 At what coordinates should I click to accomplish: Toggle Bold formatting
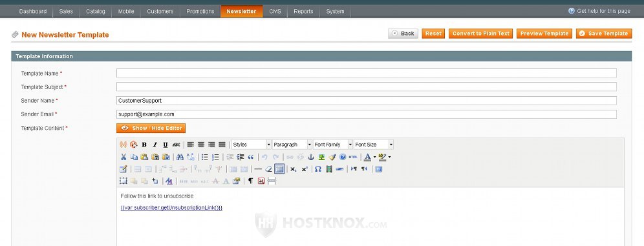tap(144, 145)
